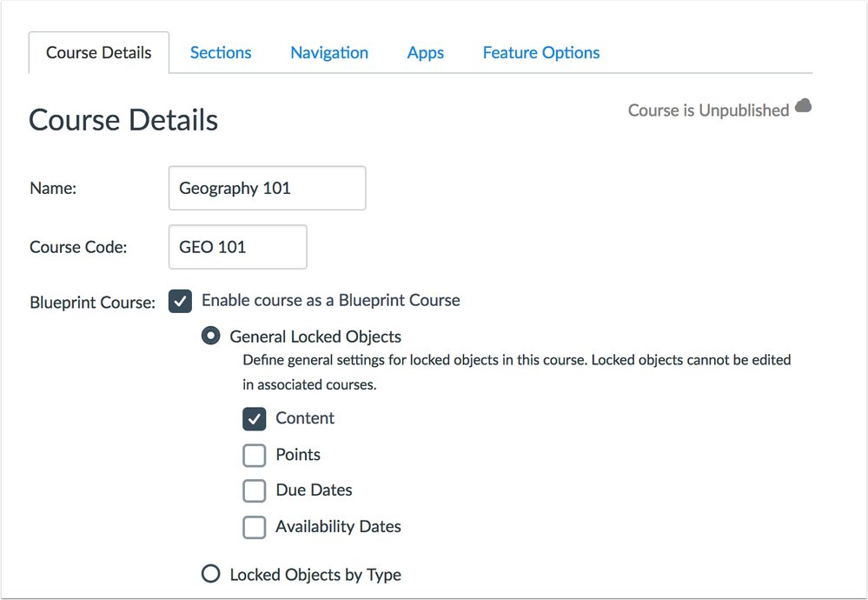The width and height of the screenshot is (868, 600).
Task: Click the Name: label
Action: point(53,189)
